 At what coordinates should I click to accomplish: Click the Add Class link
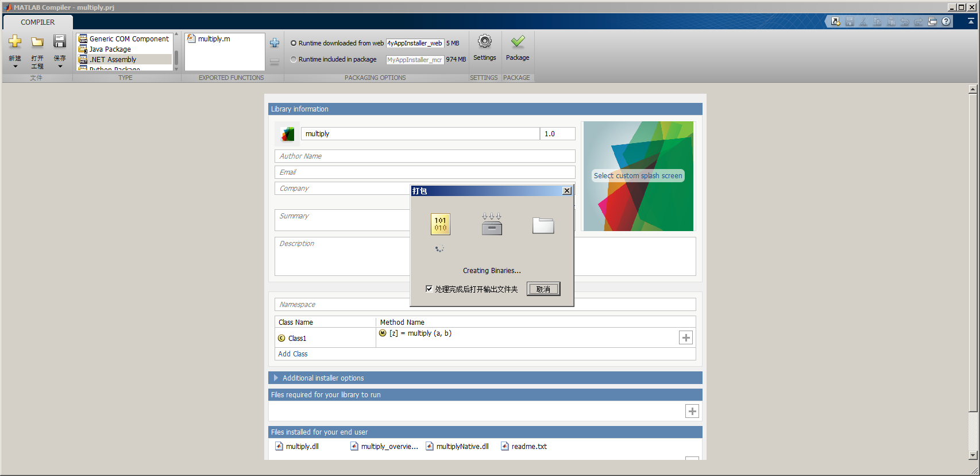coord(293,354)
